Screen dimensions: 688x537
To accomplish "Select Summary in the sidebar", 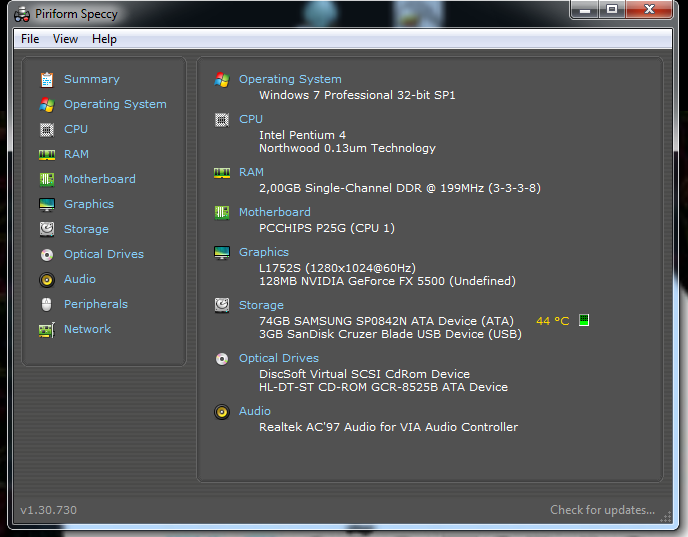I will (x=92, y=79).
